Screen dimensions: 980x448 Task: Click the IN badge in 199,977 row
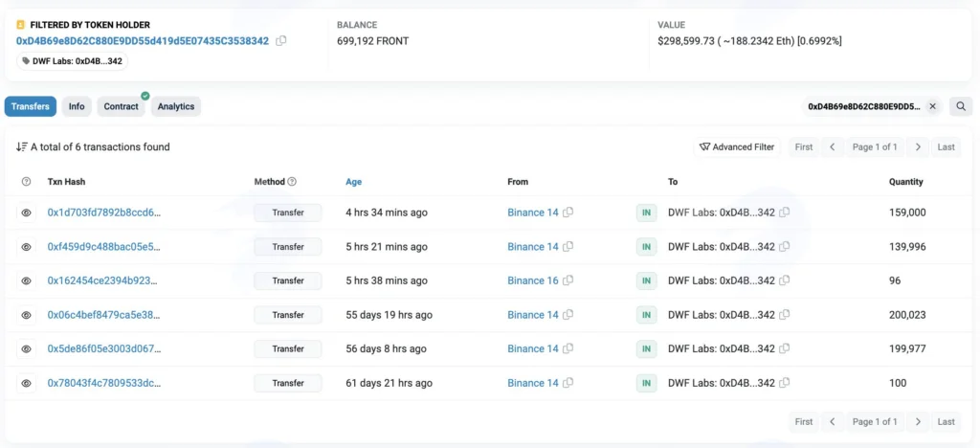pyautogui.click(x=646, y=348)
